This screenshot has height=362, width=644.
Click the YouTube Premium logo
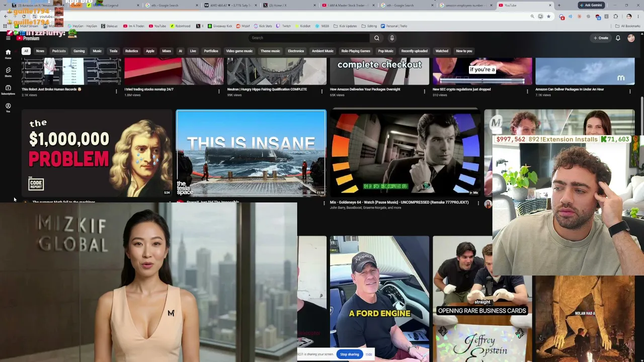coord(28,38)
